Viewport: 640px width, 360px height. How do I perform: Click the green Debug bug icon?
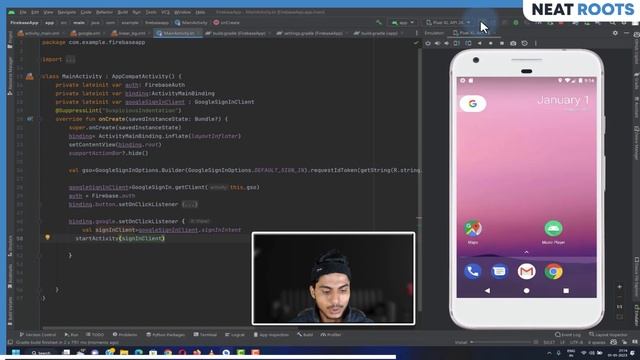pyautogui.click(x=516, y=22)
